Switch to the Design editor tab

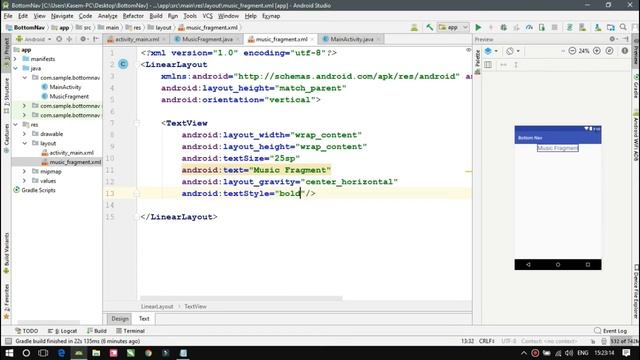coord(120,319)
